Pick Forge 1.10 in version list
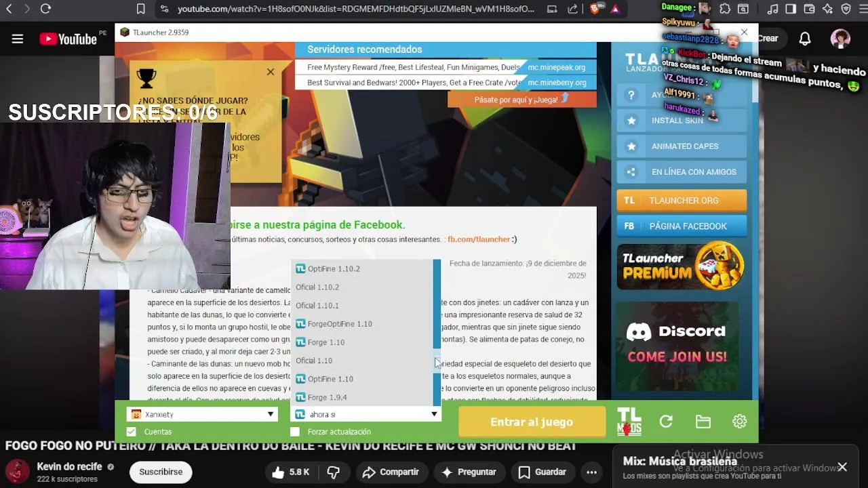 362,342
